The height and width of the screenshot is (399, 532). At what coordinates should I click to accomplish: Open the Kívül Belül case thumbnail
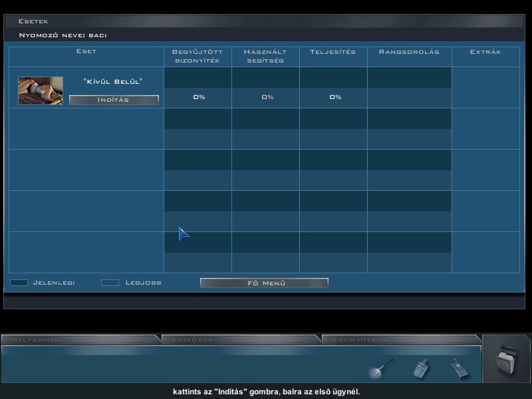pyautogui.click(x=41, y=90)
